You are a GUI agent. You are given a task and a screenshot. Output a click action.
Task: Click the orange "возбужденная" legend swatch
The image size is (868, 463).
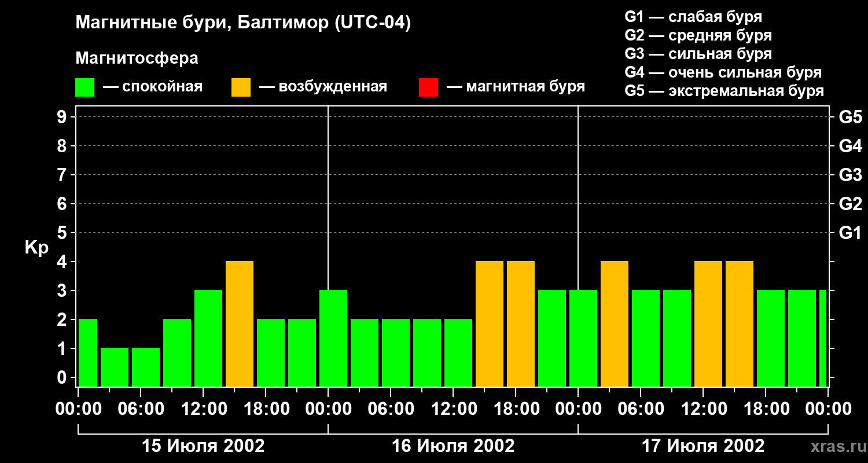point(241,87)
